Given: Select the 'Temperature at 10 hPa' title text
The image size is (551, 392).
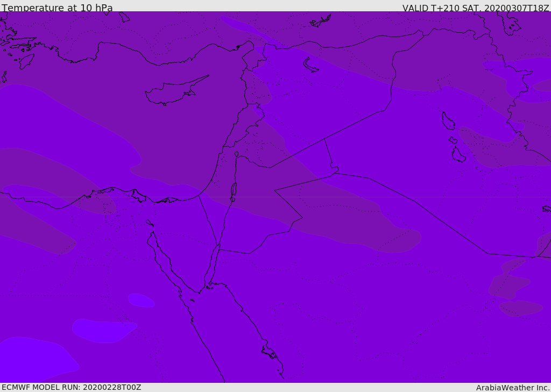Looking at the screenshot, I should click(x=57, y=8).
